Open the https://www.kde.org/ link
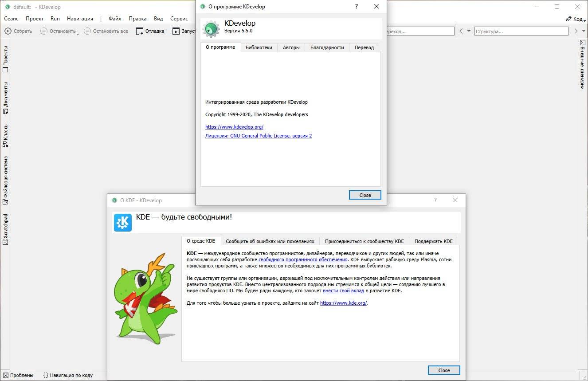The image size is (588, 381). [344, 303]
